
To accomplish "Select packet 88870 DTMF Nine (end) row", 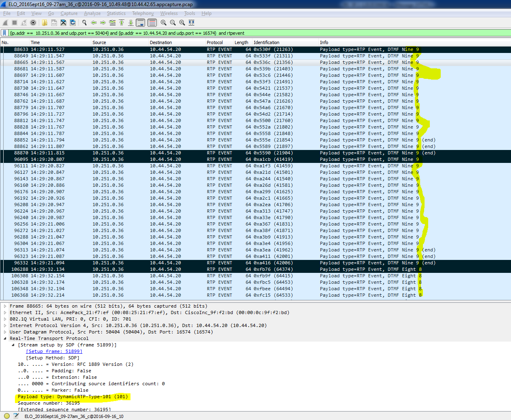I will tap(255, 153).
